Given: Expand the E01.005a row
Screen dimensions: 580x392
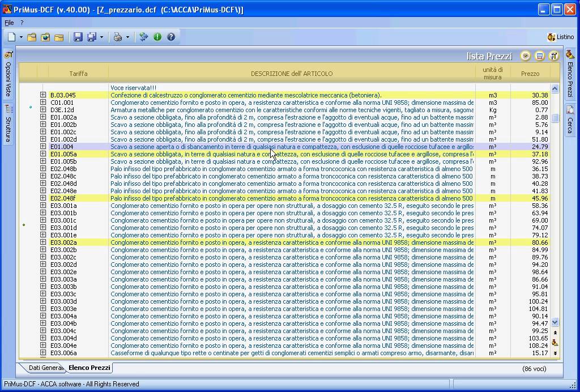Looking at the screenshot, I should [x=43, y=154].
